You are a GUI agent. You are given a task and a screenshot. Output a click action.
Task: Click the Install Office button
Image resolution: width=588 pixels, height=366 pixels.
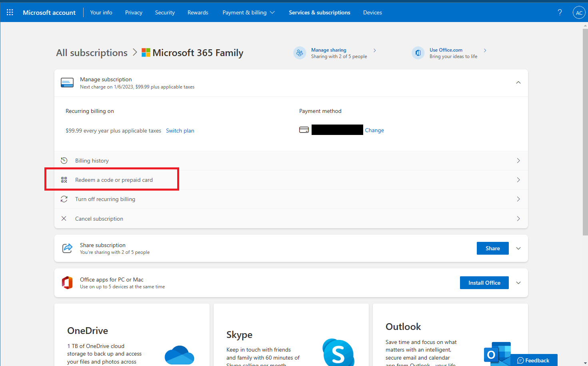pos(484,283)
